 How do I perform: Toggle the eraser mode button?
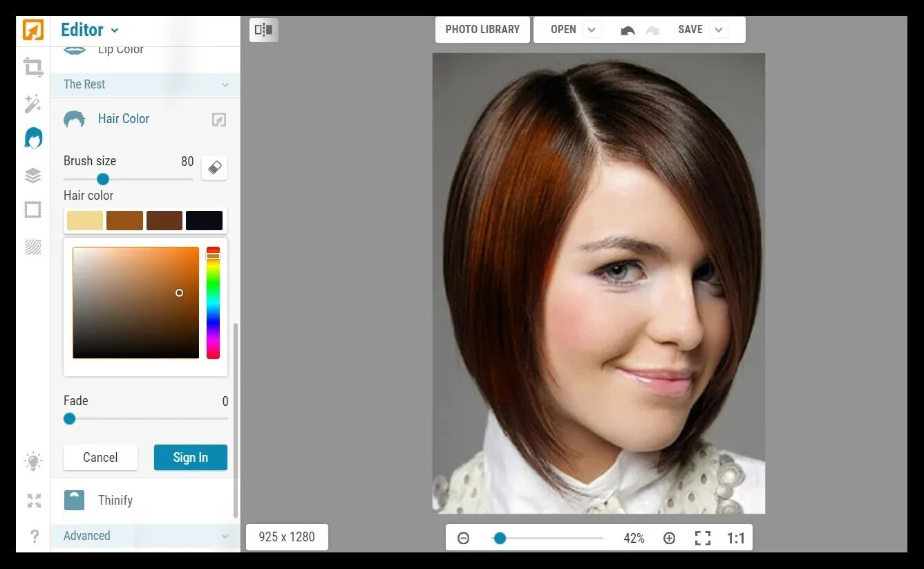tap(214, 168)
